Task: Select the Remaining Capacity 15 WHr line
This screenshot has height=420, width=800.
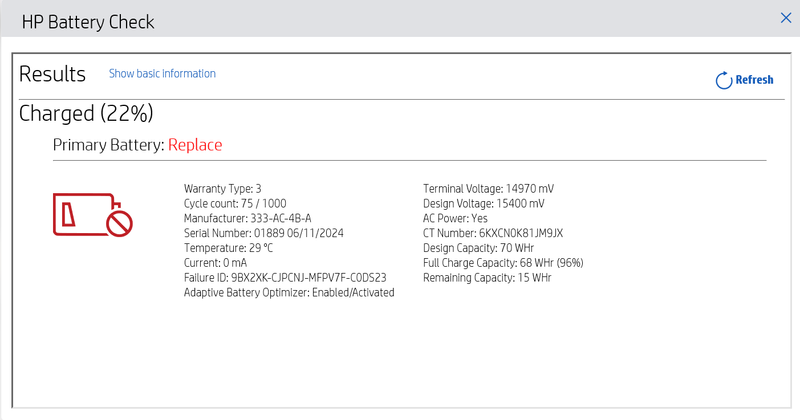Action: coord(487,278)
